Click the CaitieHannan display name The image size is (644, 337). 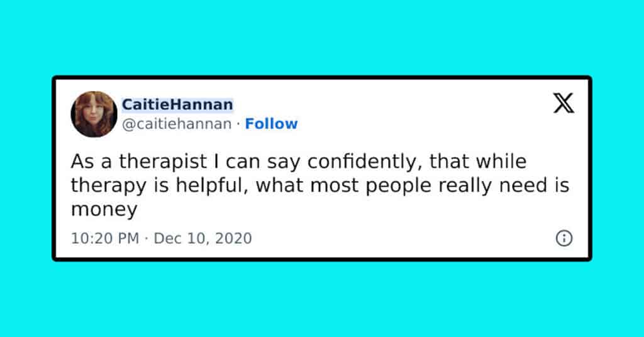177,104
